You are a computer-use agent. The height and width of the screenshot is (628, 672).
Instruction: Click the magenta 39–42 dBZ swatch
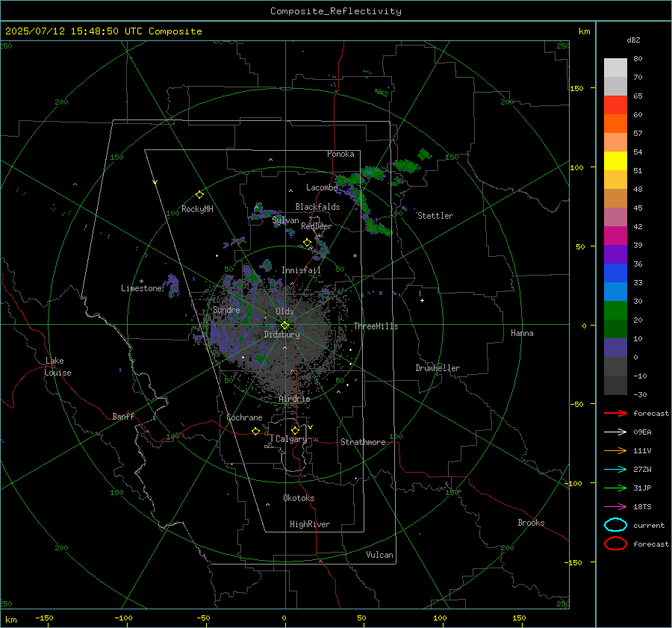(x=615, y=236)
